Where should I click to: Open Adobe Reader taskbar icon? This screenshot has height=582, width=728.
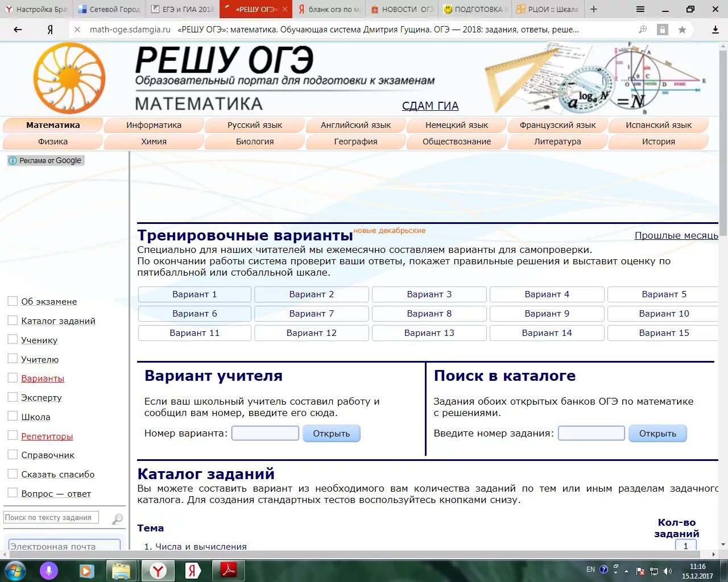pyautogui.click(x=229, y=570)
